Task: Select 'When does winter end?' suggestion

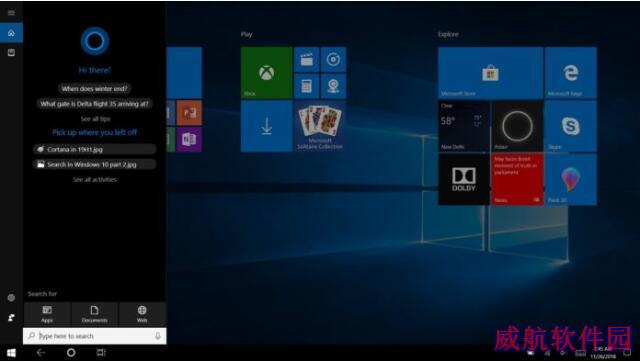Action: (95, 89)
